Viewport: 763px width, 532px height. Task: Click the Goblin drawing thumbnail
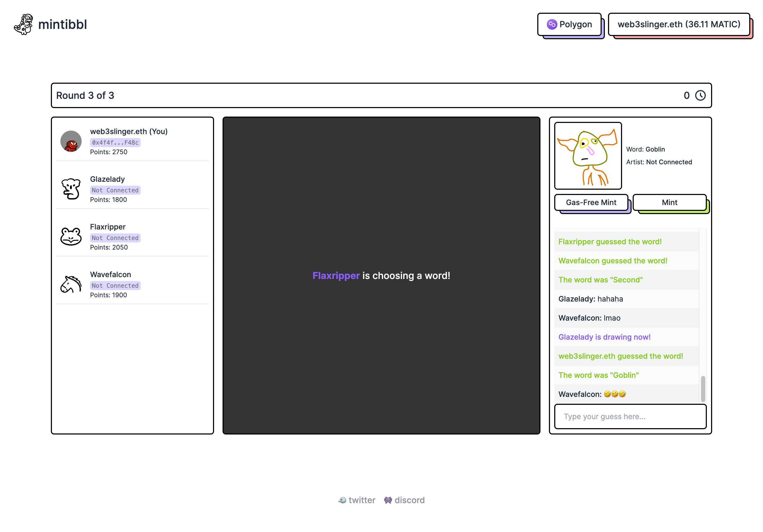[588, 156]
